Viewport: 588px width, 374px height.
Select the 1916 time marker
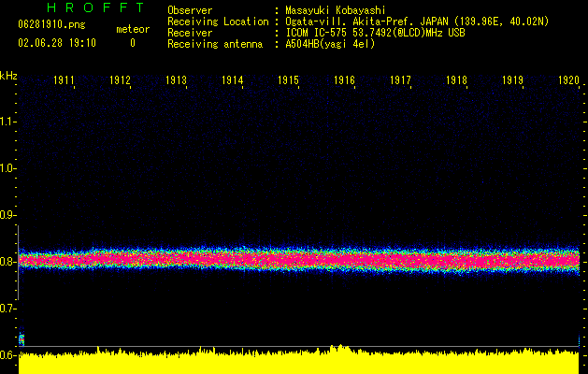point(344,81)
